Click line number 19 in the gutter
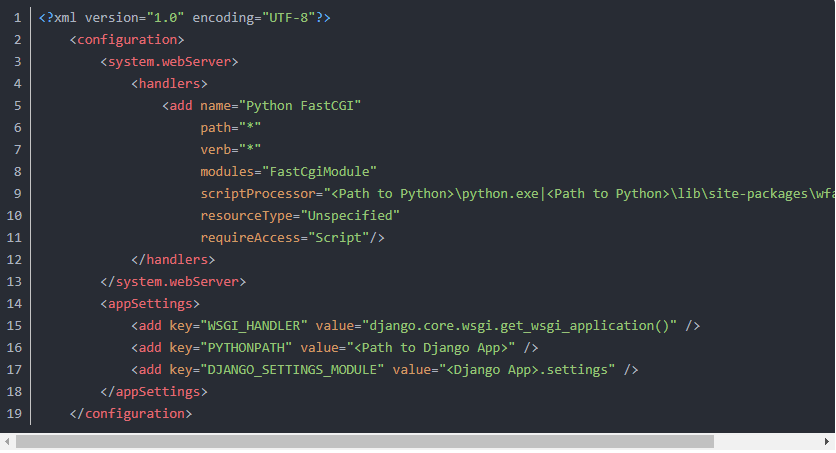Viewport: 836px width, 453px height. click(x=15, y=412)
